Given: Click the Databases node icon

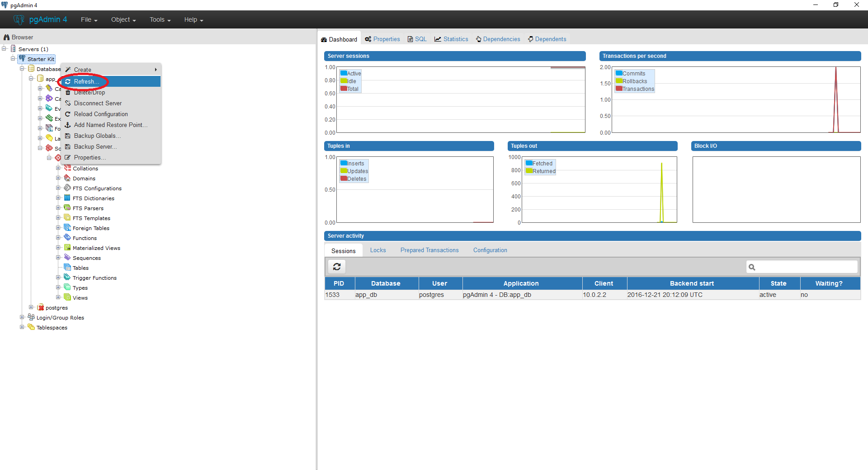Looking at the screenshot, I should click(31, 68).
